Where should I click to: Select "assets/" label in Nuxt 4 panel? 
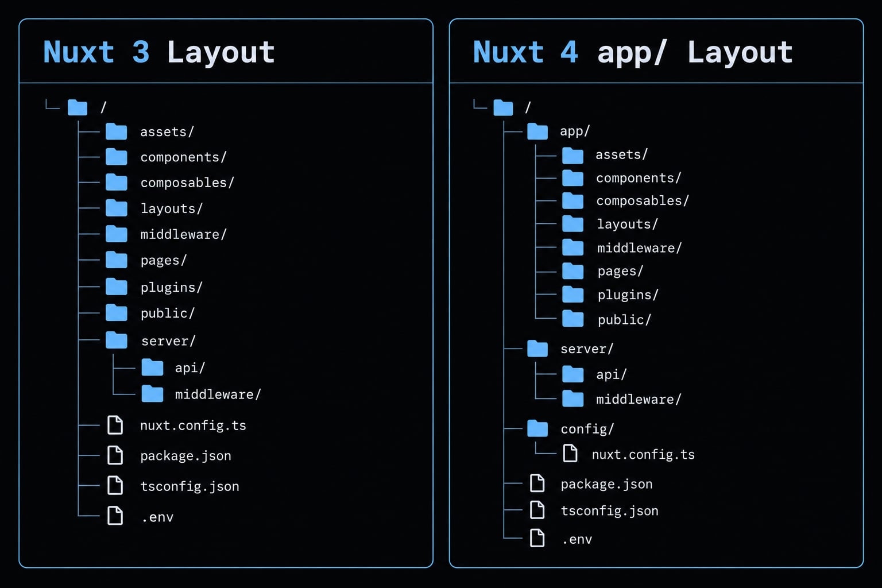pos(622,154)
